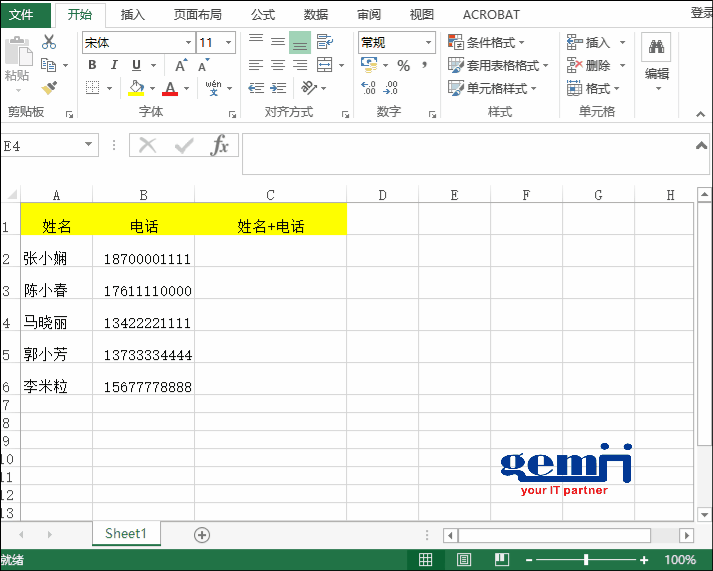Increase decimal places
This screenshot has height=571, width=713.
click(x=368, y=88)
